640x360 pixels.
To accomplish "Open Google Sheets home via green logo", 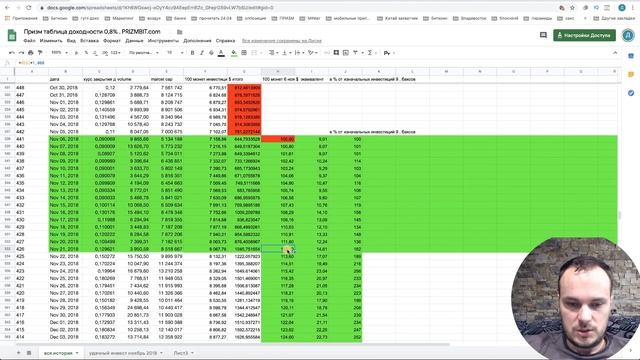I will 12,36.
